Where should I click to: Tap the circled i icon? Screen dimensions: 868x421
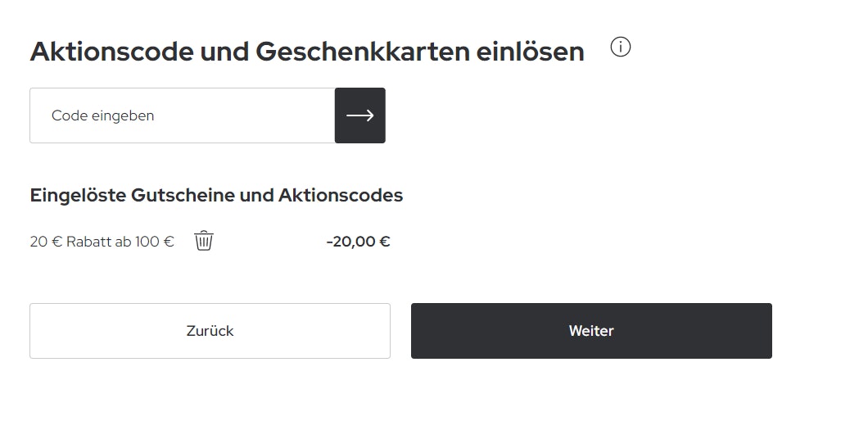(621, 48)
